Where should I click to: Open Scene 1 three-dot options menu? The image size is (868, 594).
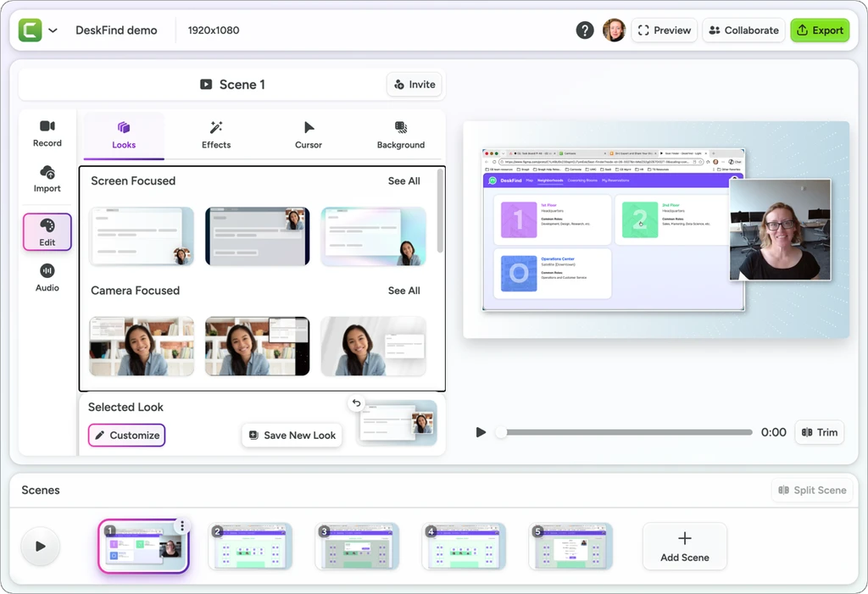181,525
